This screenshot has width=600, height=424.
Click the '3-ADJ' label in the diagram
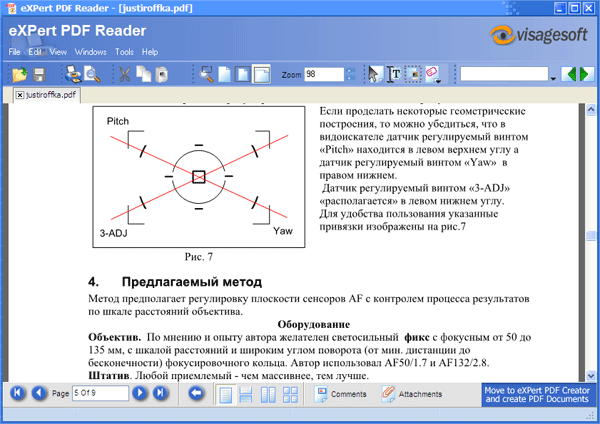tap(114, 233)
